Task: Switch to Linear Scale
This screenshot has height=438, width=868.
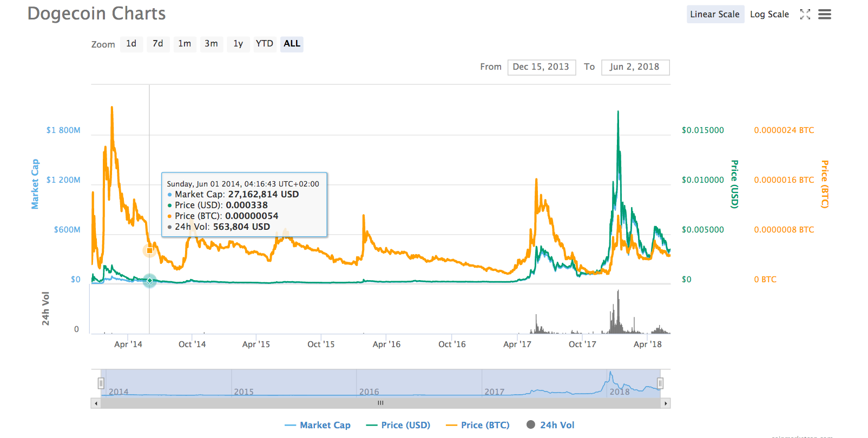Action: coord(715,15)
